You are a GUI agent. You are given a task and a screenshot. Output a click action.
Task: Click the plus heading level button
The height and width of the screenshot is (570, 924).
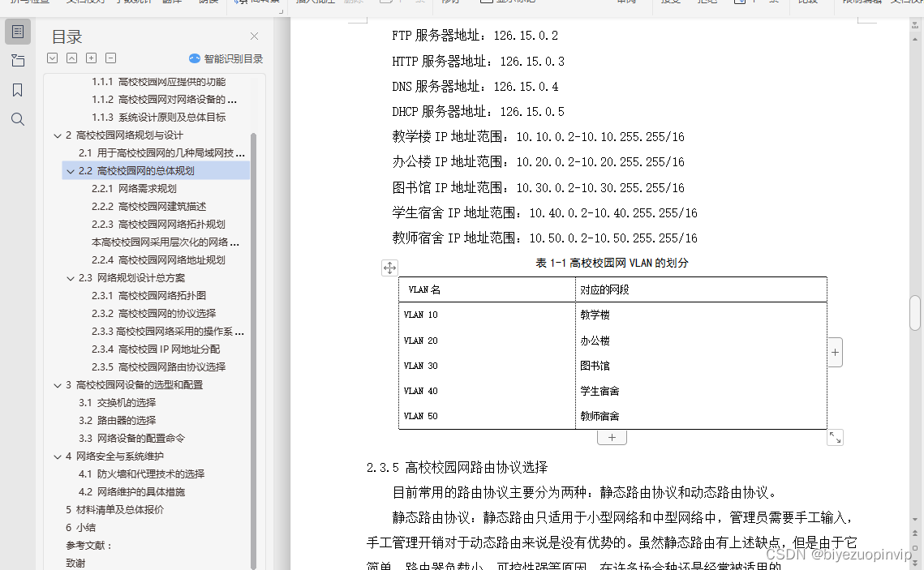point(92,58)
